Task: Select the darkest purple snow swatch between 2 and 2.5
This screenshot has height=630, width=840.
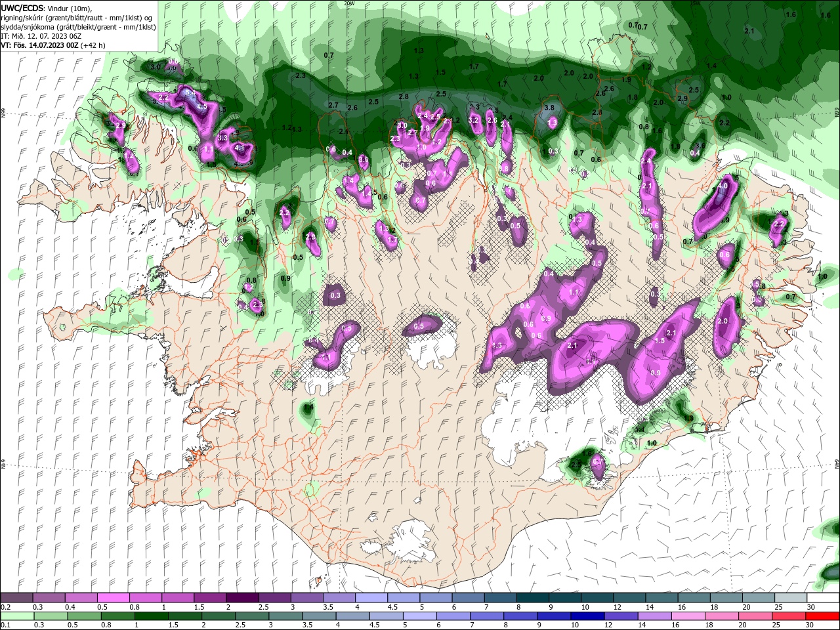Action: [x=242, y=598]
